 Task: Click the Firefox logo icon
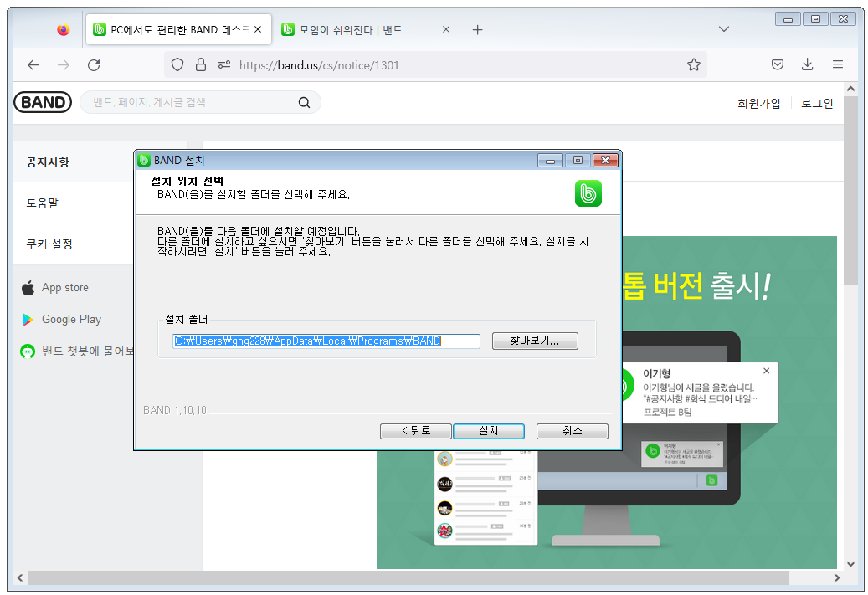click(x=64, y=29)
